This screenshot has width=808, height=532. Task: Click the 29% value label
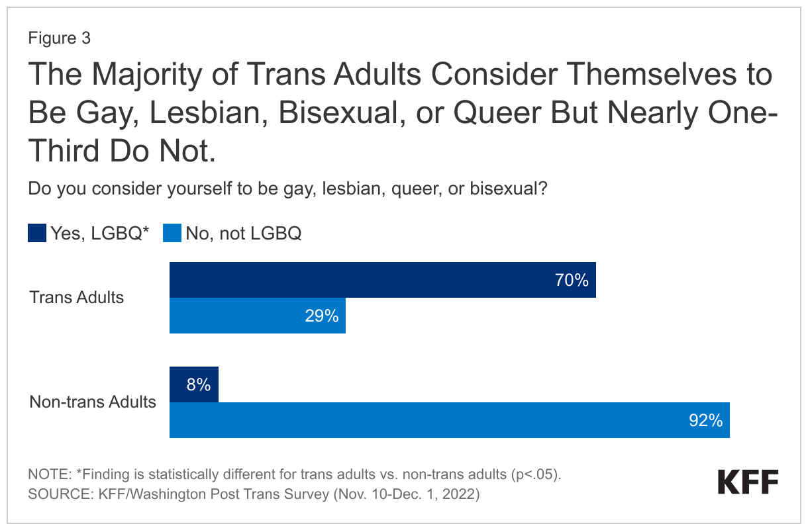click(x=322, y=316)
